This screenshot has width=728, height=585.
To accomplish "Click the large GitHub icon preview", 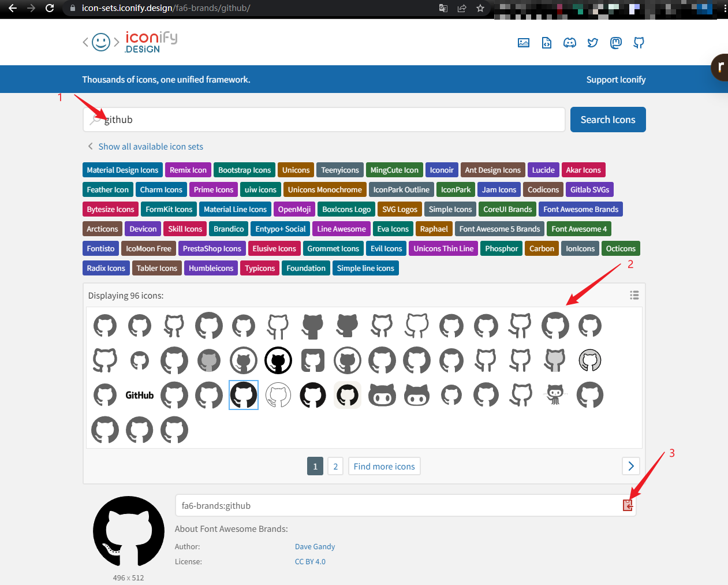I will tap(129, 532).
